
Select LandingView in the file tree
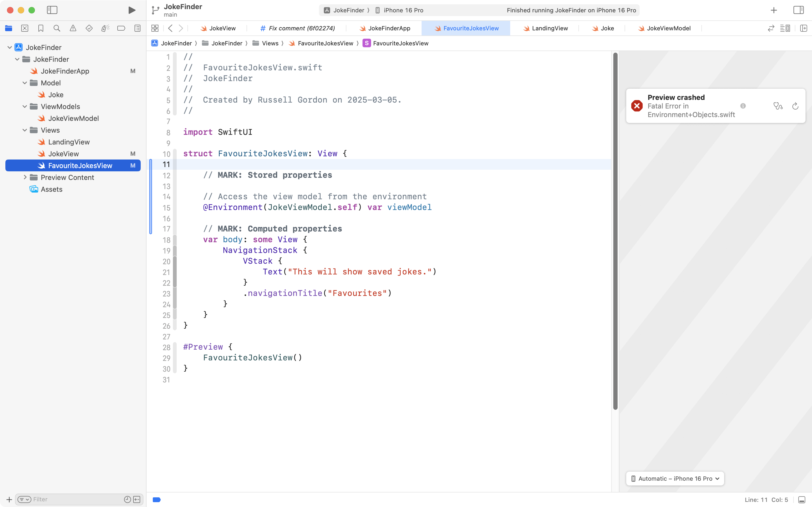tap(69, 142)
